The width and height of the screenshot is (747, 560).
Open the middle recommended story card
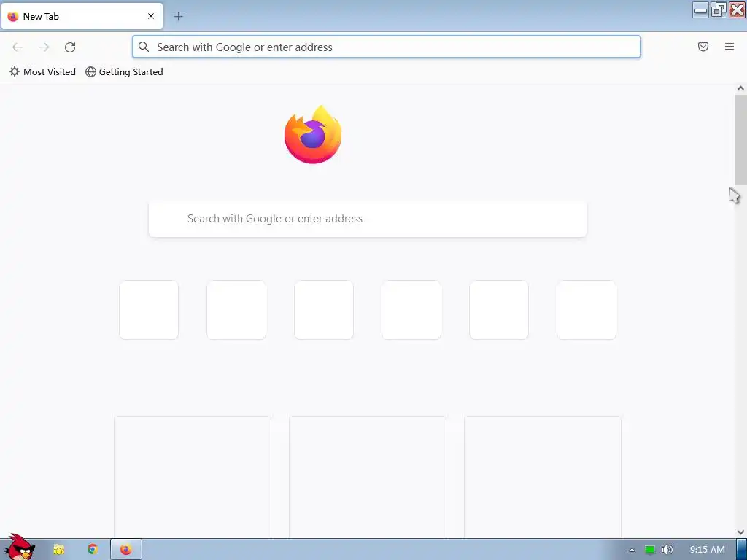(368, 477)
